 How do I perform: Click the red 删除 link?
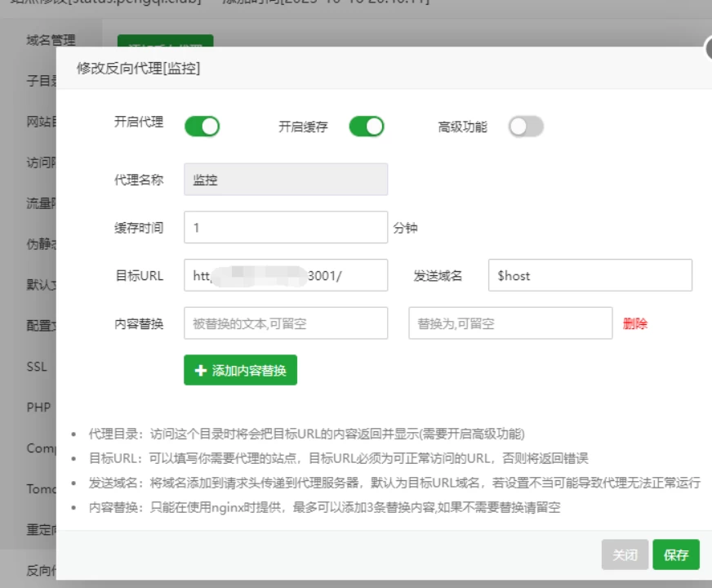(634, 323)
